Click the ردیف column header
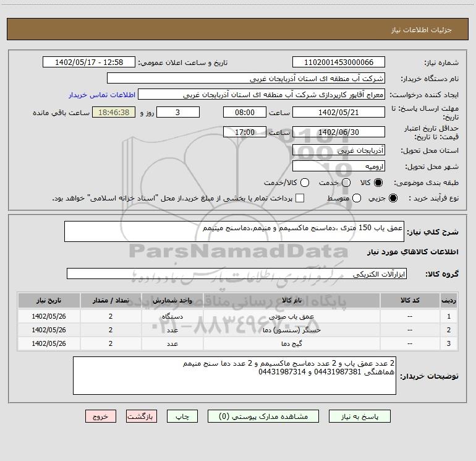This screenshot has width=476, height=461. coord(449,300)
